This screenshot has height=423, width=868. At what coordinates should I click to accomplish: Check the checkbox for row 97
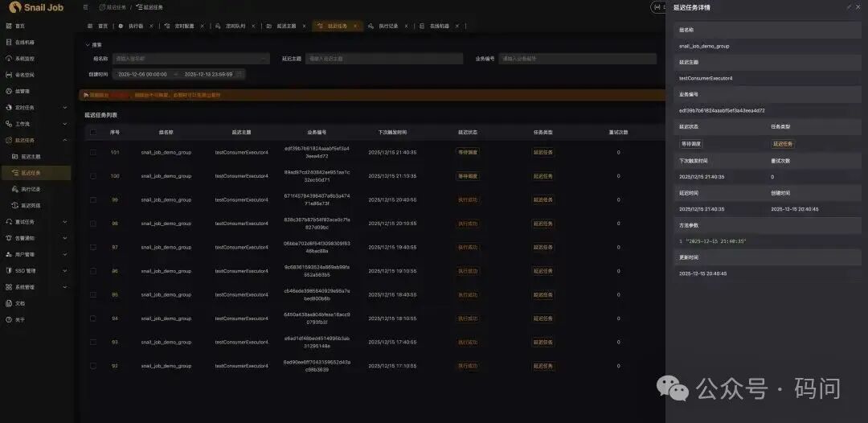click(93, 248)
